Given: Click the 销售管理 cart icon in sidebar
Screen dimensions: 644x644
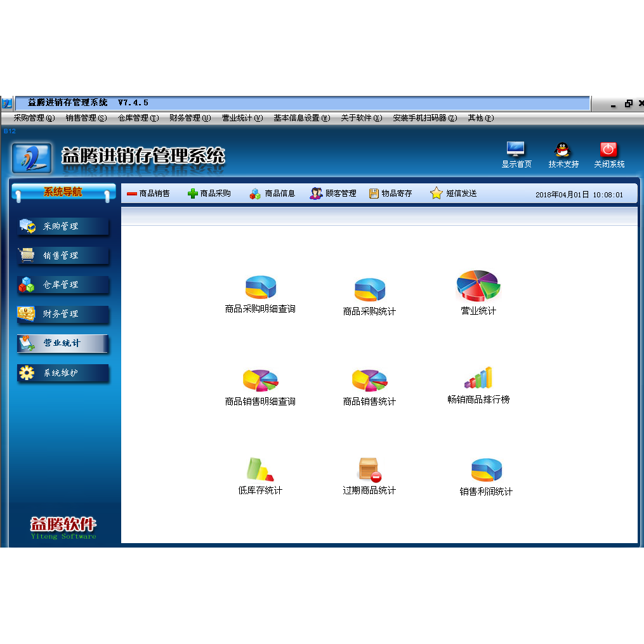Looking at the screenshot, I should click(27, 255).
